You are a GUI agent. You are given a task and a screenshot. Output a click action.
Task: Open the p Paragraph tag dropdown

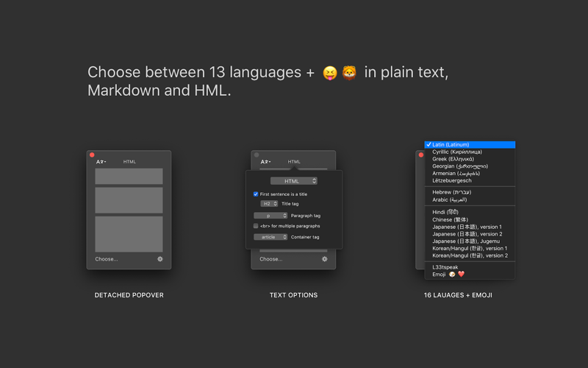[x=270, y=216]
